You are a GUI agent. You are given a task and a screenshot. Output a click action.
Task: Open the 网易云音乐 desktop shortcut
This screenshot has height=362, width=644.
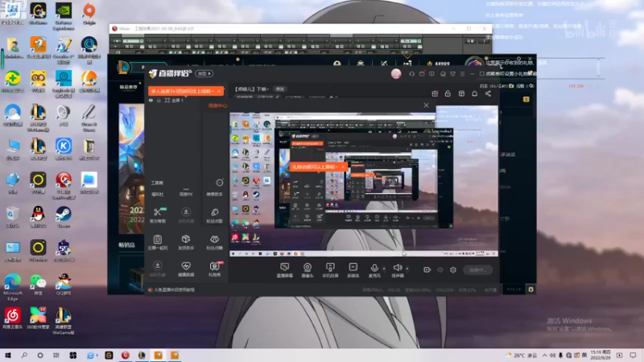click(x=13, y=319)
